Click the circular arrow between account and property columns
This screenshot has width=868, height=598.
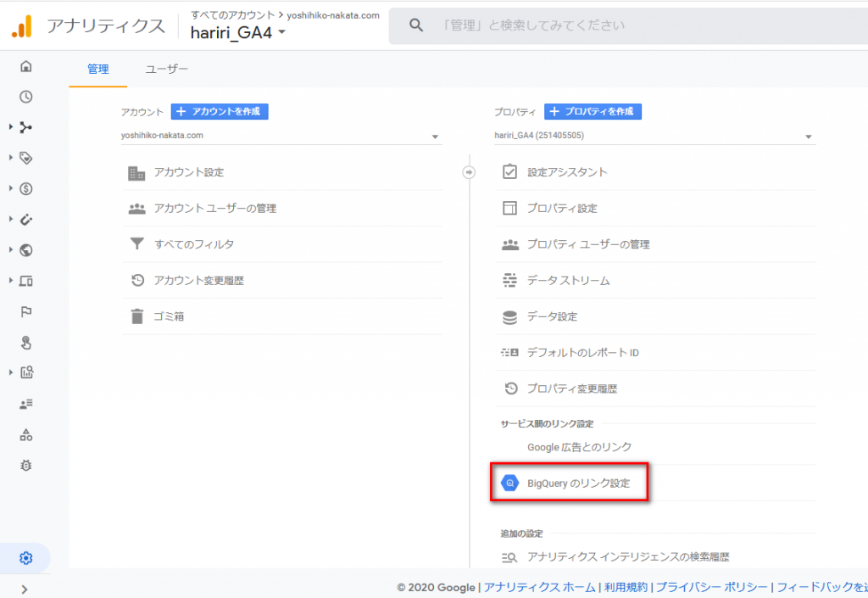coord(469,173)
